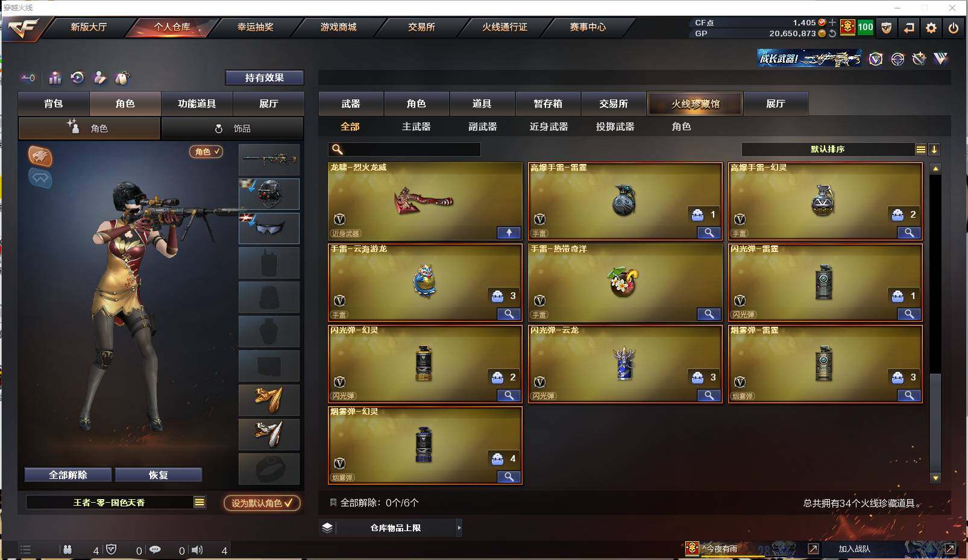Screen dimensions: 968x560
Task: Click the power exit icon
Action: pos(953,28)
